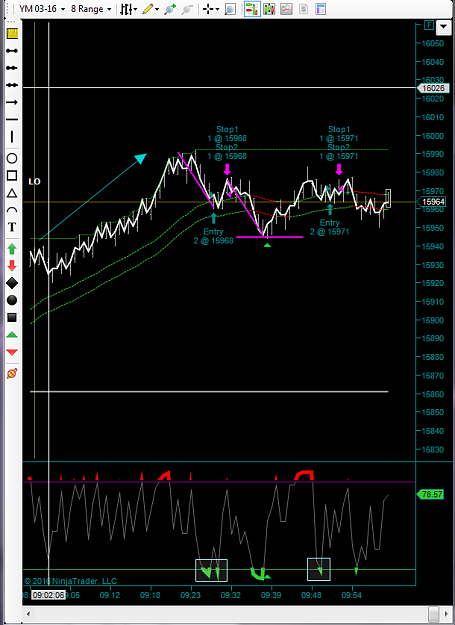Click the 09:39 time axis label
This screenshot has height=625, width=455.
pos(271,595)
